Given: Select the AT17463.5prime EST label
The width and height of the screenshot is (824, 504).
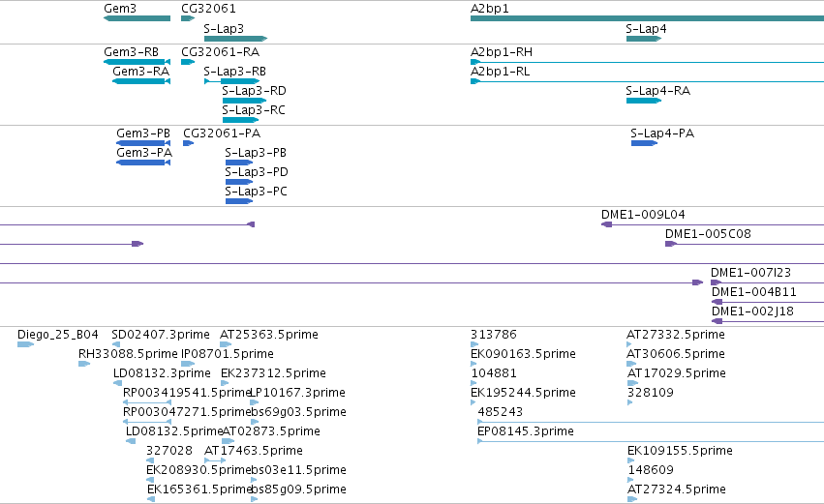Looking at the screenshot, I should tap(254, 451).
